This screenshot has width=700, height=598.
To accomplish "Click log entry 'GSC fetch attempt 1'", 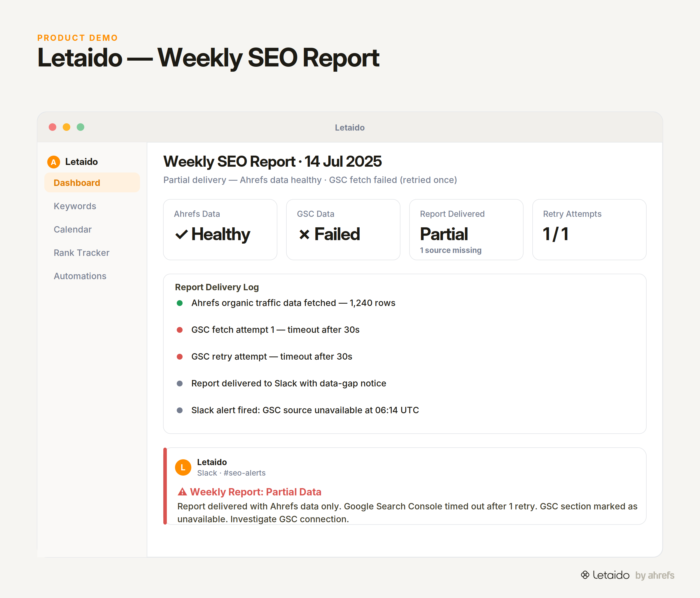I will coord(275,330).
